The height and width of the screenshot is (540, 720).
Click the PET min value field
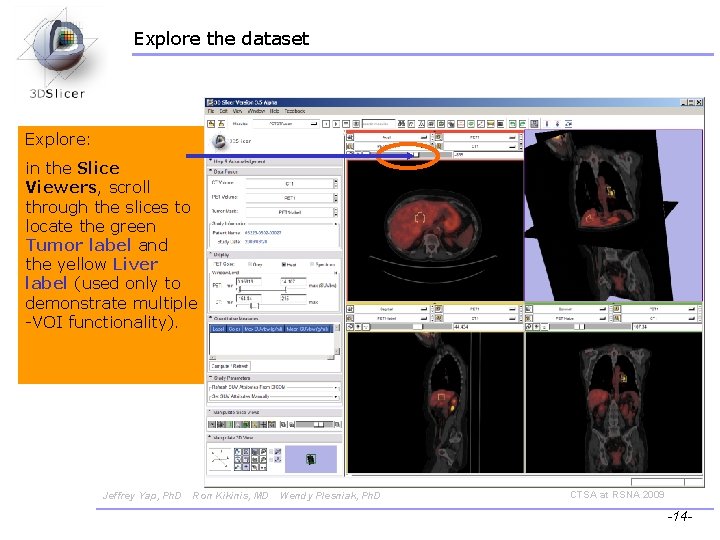tap(249, 282)
